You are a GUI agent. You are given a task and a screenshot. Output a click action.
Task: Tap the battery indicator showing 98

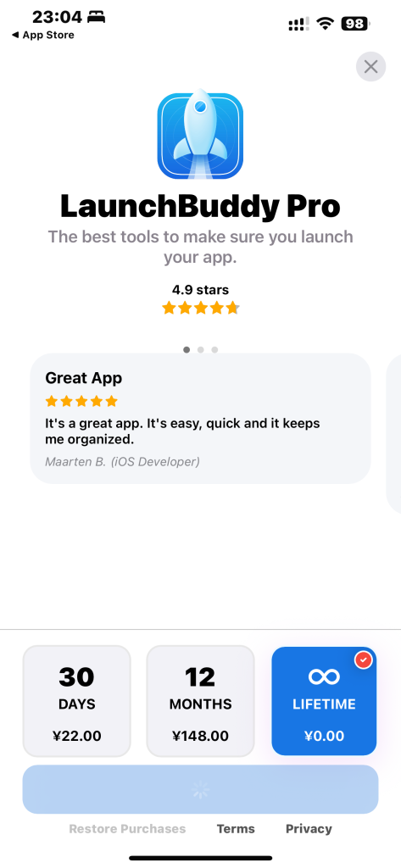point(355,23)
